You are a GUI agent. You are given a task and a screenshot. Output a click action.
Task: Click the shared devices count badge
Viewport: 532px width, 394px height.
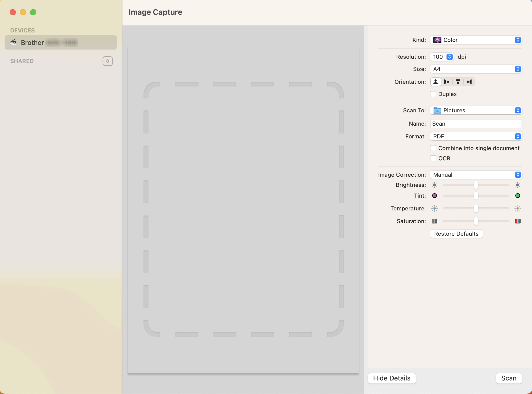[108, 61]
